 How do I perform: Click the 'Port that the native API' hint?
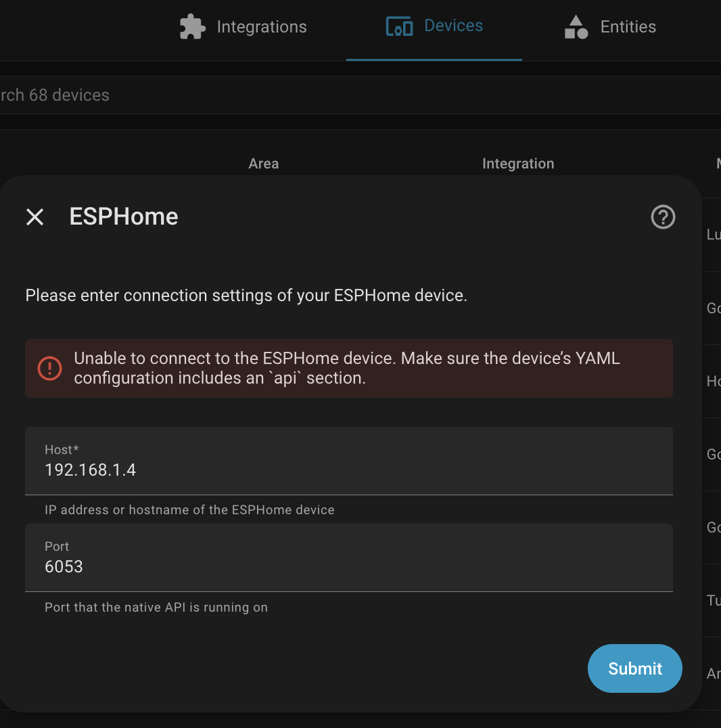point(156,608)
